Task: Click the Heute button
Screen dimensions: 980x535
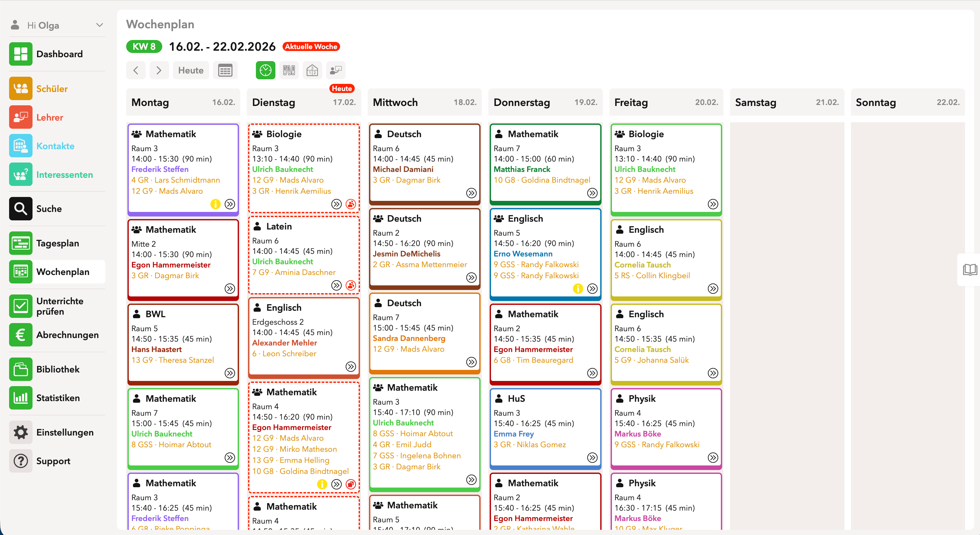Action: [191, 70]
